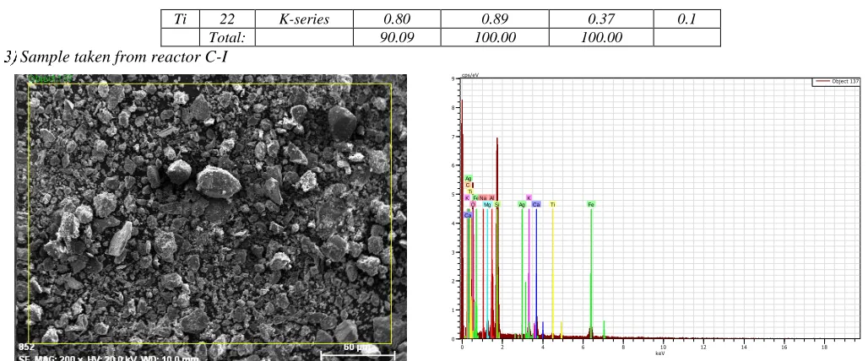The image size is (868, 361).
Task: Select the orange "C" element marker
Action: 468,186
